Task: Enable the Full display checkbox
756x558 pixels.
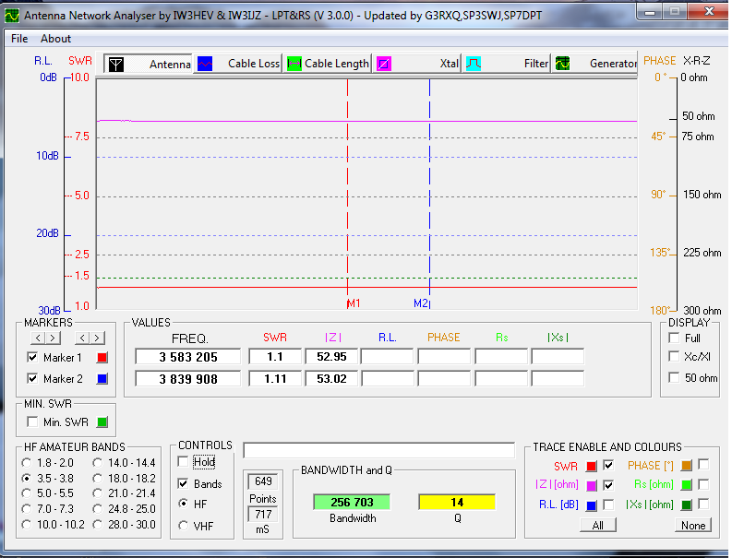Action: [672, 338]
